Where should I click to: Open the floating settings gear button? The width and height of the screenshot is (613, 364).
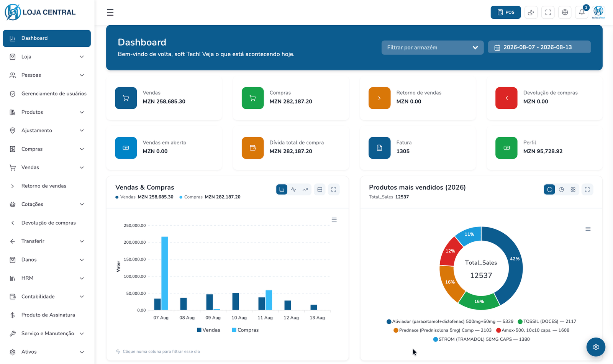[x=596, y=347]
